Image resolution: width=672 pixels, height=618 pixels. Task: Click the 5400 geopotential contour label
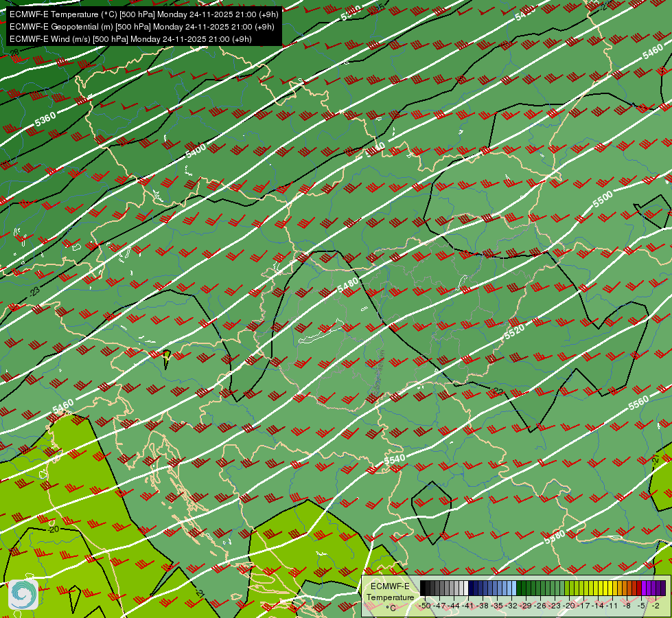(x=196, y=151)
